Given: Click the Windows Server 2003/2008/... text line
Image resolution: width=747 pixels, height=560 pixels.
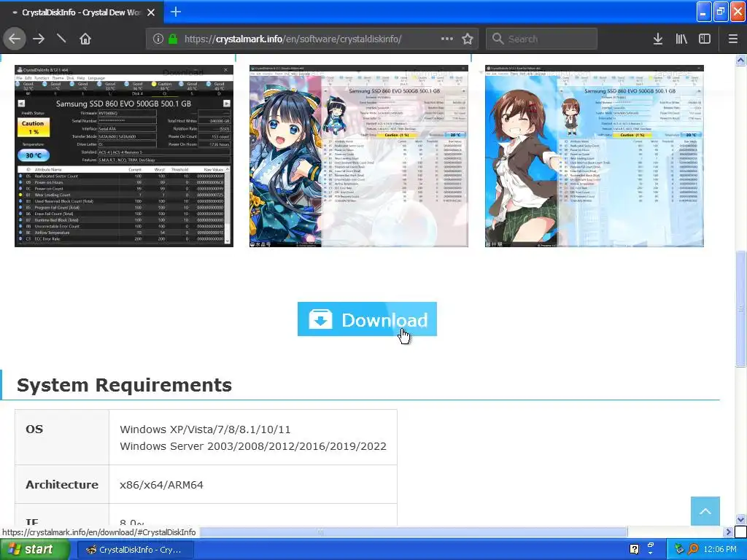Looking at the screenshot, I should (253, 446).
